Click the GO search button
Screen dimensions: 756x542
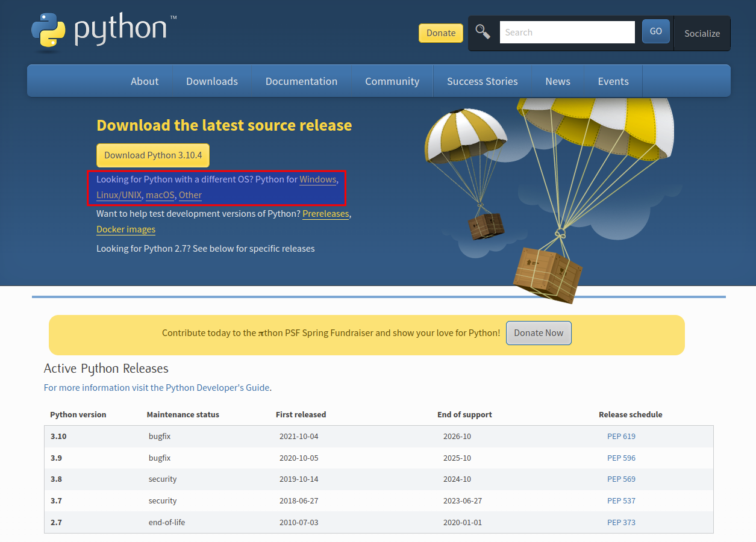coord(656,31)
